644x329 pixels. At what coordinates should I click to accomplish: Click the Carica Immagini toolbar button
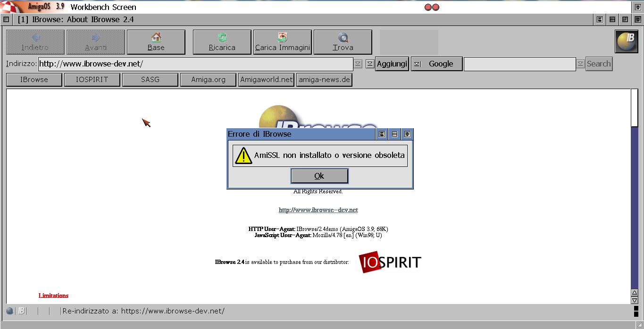point(282,42)
